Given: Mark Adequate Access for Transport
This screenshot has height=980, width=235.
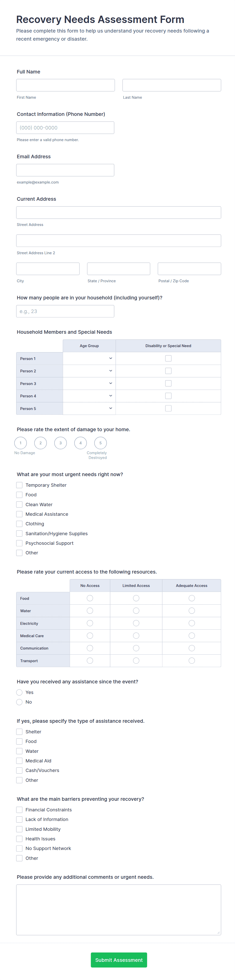Looking at the screenshot, I should tap(192, 660).
